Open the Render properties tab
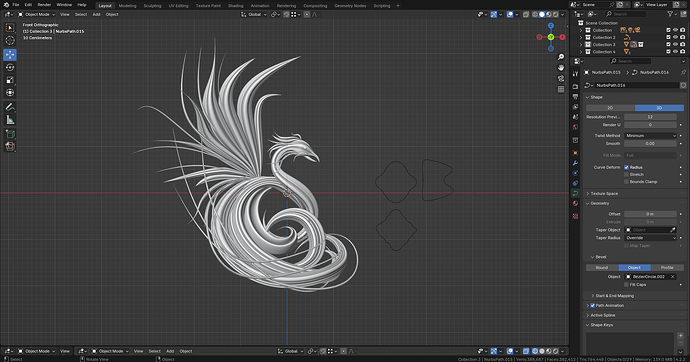The height and width of the screenshot is (362, 690). tap(575, 86)
